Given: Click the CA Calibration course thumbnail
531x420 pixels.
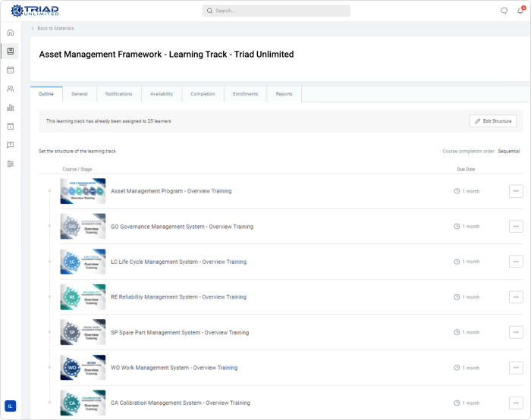Looking at the screenshot, I should [x=83, y=403].
